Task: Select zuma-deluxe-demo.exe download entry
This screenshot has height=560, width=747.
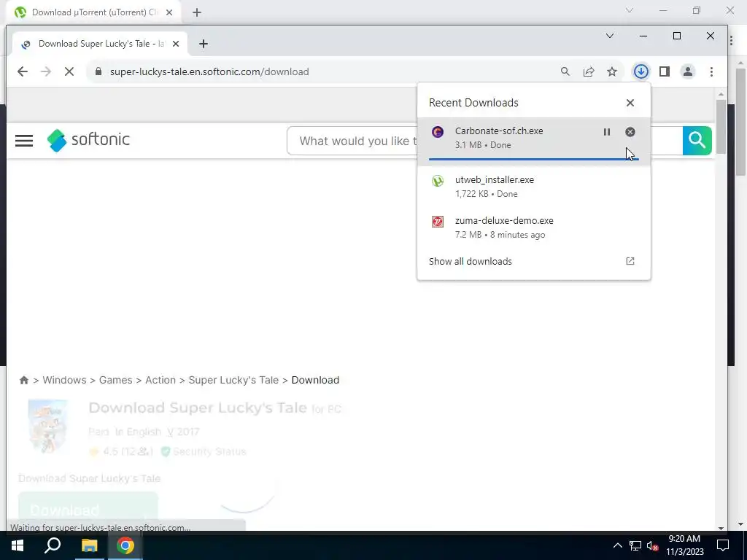Action: pos(533,227)
